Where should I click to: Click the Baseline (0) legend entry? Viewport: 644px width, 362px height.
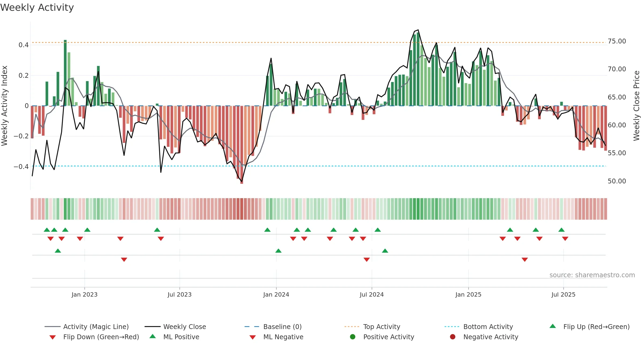(273, 327)
